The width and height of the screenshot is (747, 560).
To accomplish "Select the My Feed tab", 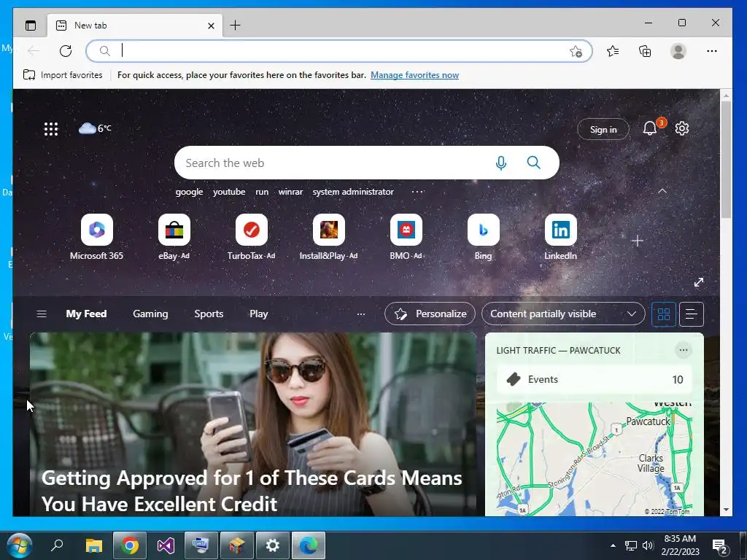I will (86, 314).
